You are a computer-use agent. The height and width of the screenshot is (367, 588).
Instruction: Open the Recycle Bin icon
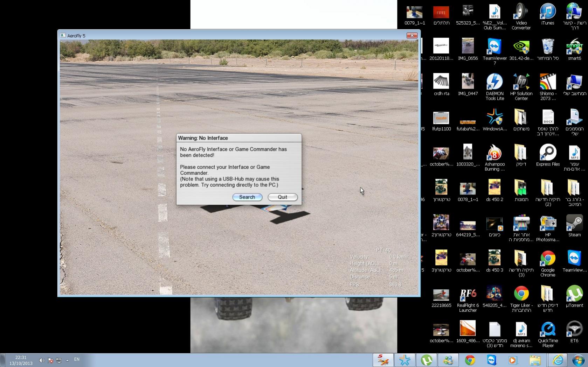(548, 49)
